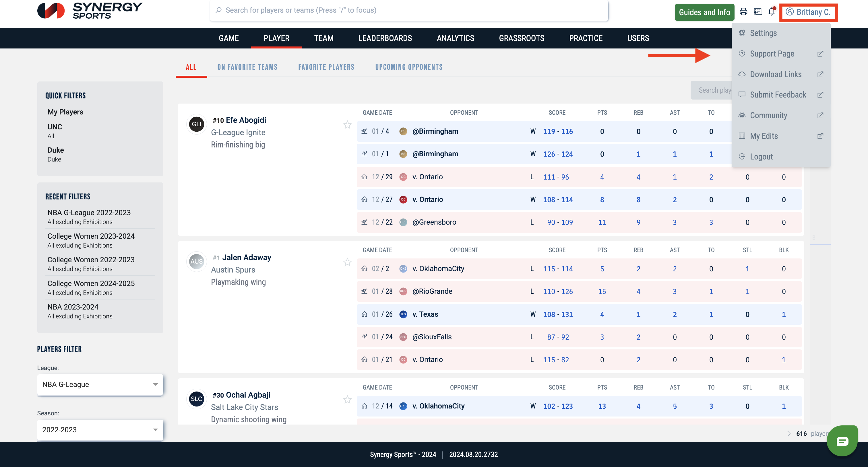Viewport: 868px width, 467px height.
Task: Switch to the TEAM tab
Action: tap(324, 38)
